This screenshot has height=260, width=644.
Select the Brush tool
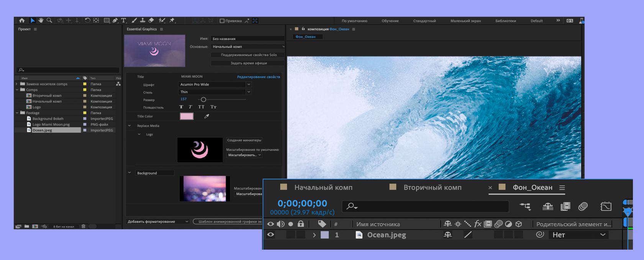pos(134,21)
